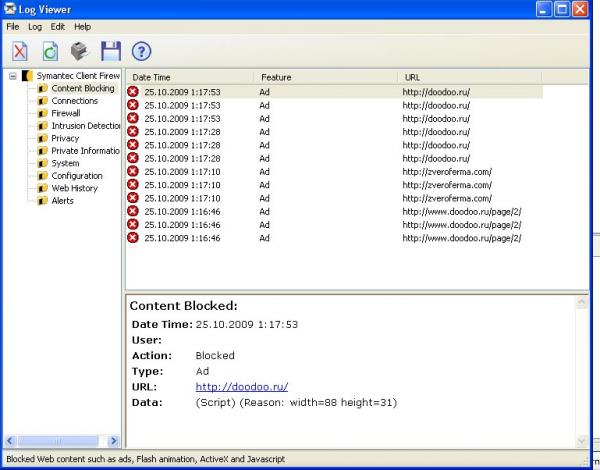Screen dimensions: 600x470
Task: Select the Alerts log category
Action: click(x=62, y=201)
